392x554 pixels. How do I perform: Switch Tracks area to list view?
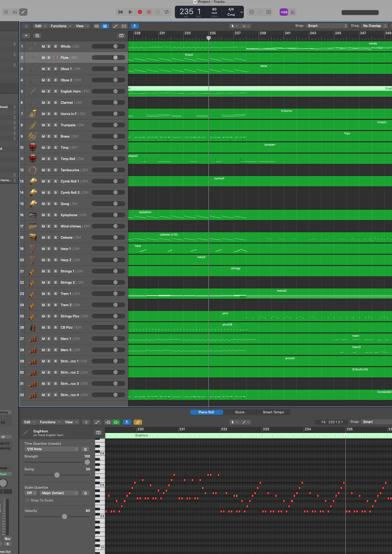click(105, 26)
